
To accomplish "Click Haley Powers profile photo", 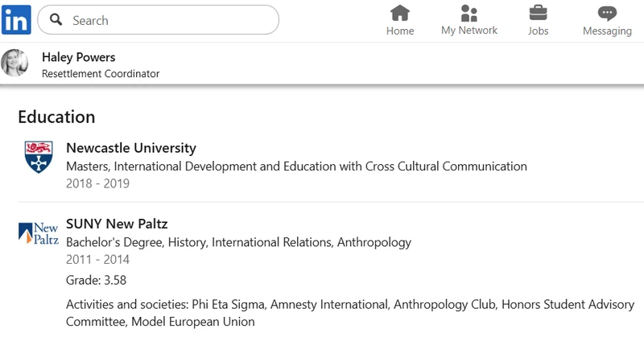I will pyautogui.click(x=14, y=63).
